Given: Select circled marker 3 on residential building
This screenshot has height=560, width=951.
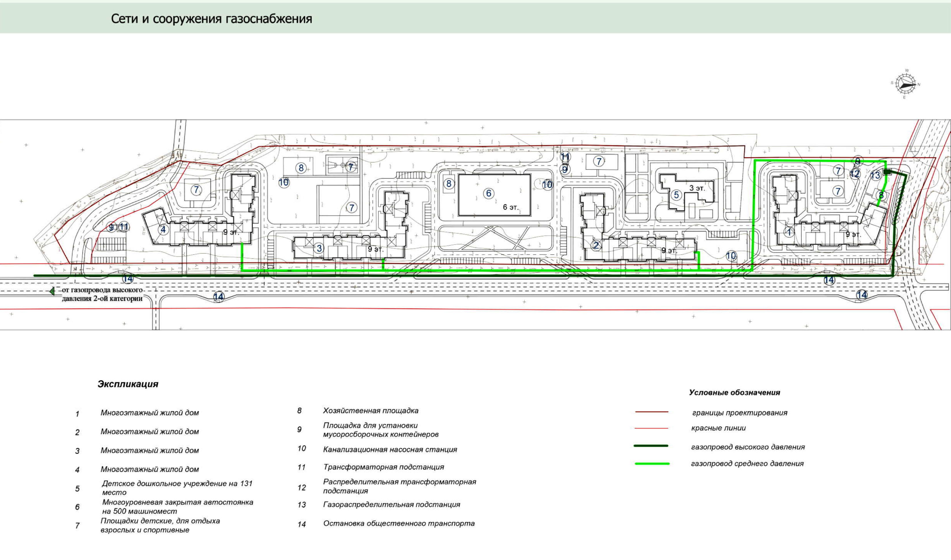Looking at the screenshot, I should tap(319, 248).
